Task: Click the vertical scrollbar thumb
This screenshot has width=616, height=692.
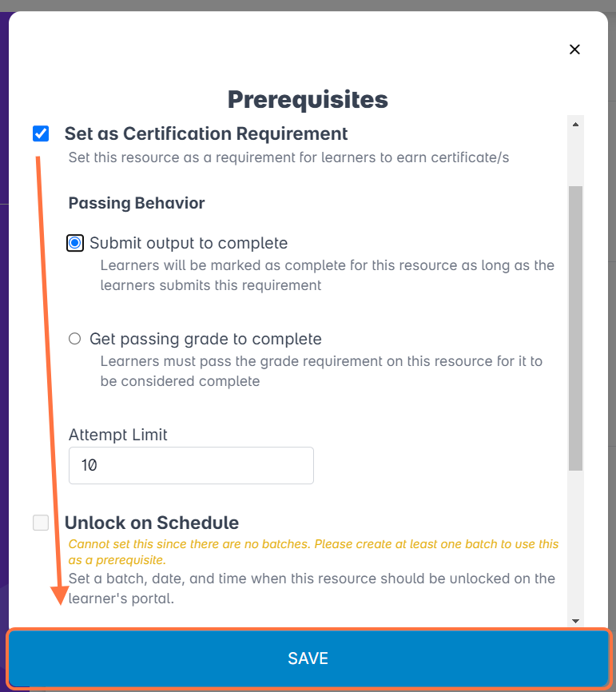Action: coord(575,328)
